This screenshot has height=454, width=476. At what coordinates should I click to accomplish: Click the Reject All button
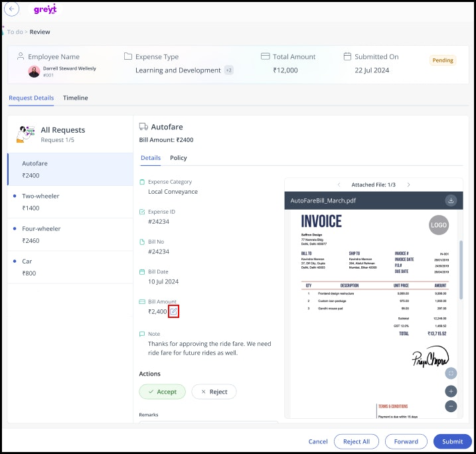coord(357,441)
